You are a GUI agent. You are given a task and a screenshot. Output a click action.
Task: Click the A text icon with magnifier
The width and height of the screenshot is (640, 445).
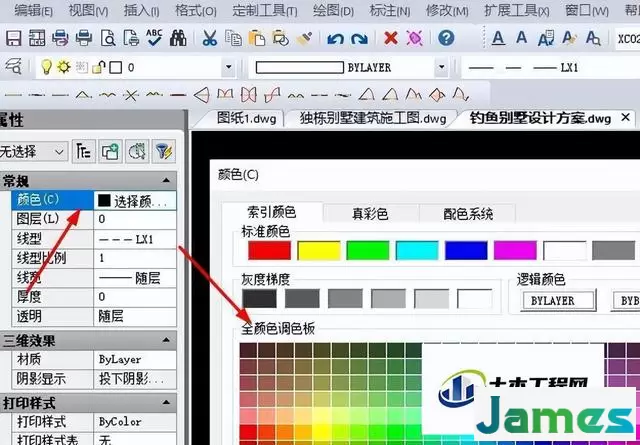click(x=593, y=38)
